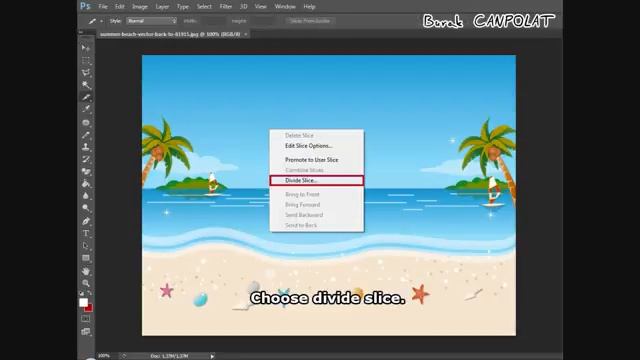Choose Divide Slice from context menu
The height and width of the screenshot is (360, 640).
pyautogui.click(x=317, y=180)
